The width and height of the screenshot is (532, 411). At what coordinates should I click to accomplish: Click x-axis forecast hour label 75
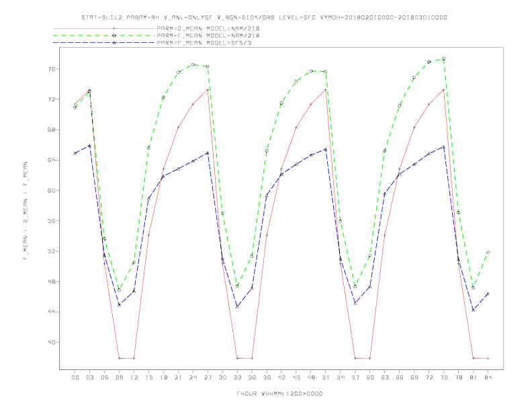click(x=444, y=377)
